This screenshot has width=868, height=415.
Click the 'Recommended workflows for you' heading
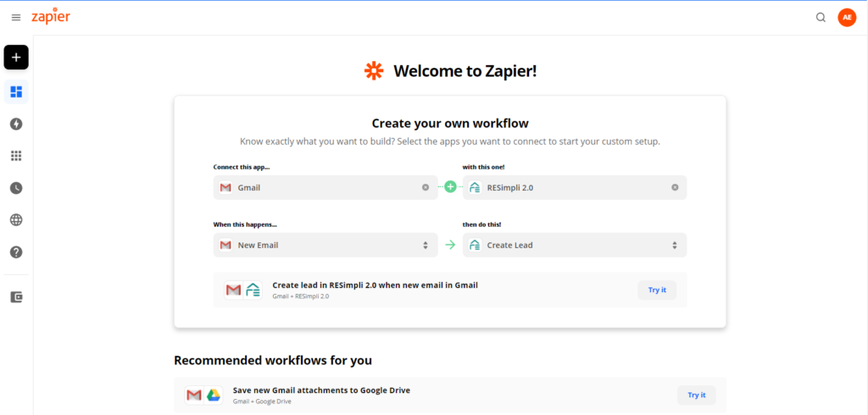pos(273,361)
